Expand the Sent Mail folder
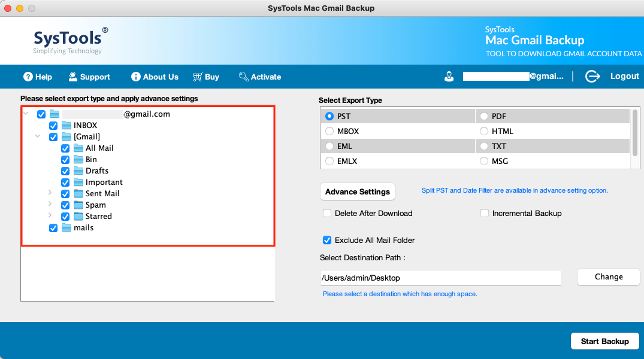 pos(50,193)
